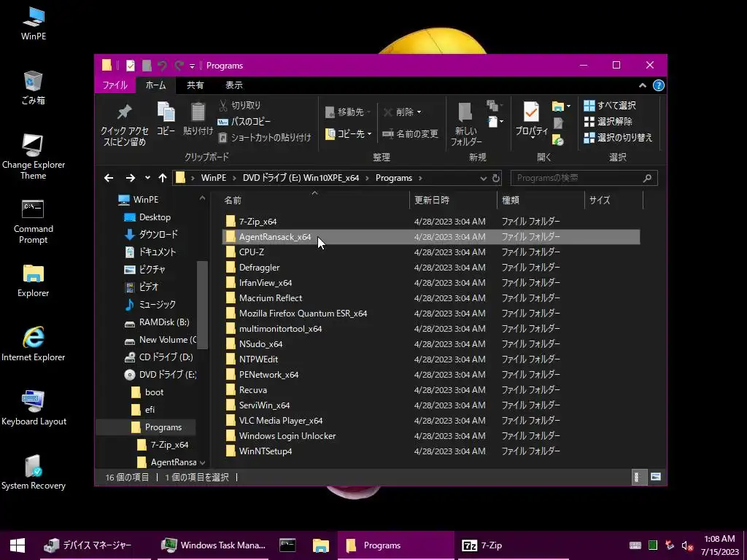
Task: Open the ファイル menu tab
Action: (115, 85)
